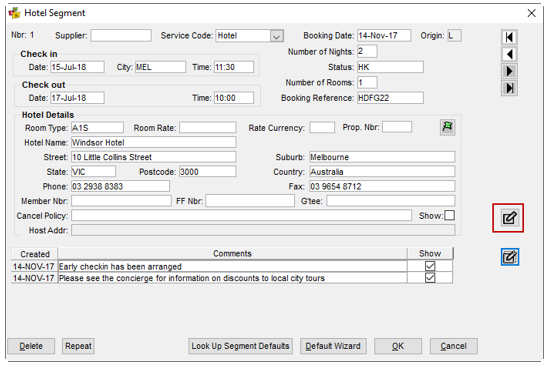This screenshot has width=545, height=367.
Task: Click Look Up Segment Defaults
Action: 240,346
